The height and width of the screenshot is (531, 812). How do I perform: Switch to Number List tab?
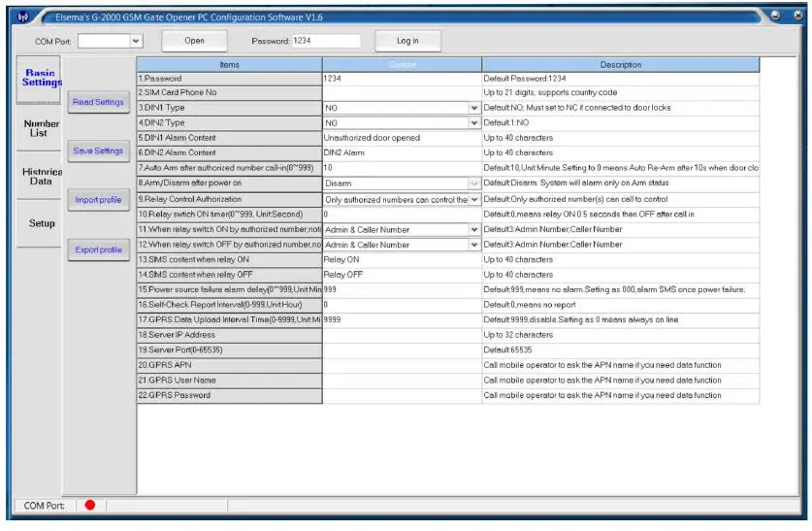point(39,128)
